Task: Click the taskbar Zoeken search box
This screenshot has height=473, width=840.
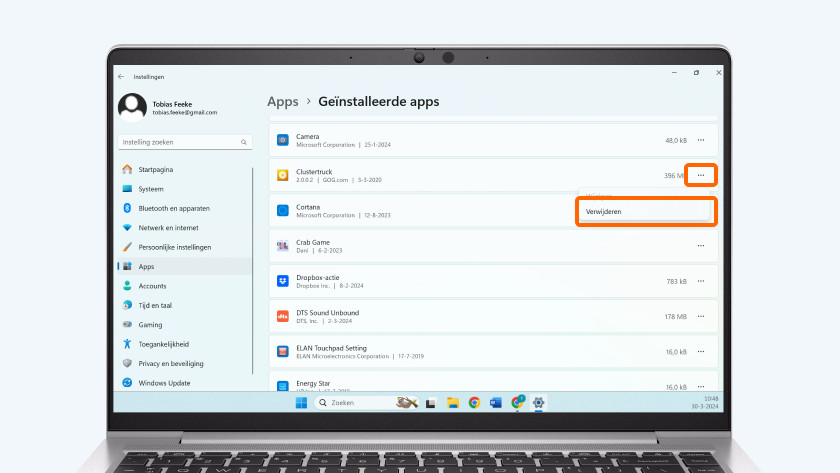Action: 367,402
